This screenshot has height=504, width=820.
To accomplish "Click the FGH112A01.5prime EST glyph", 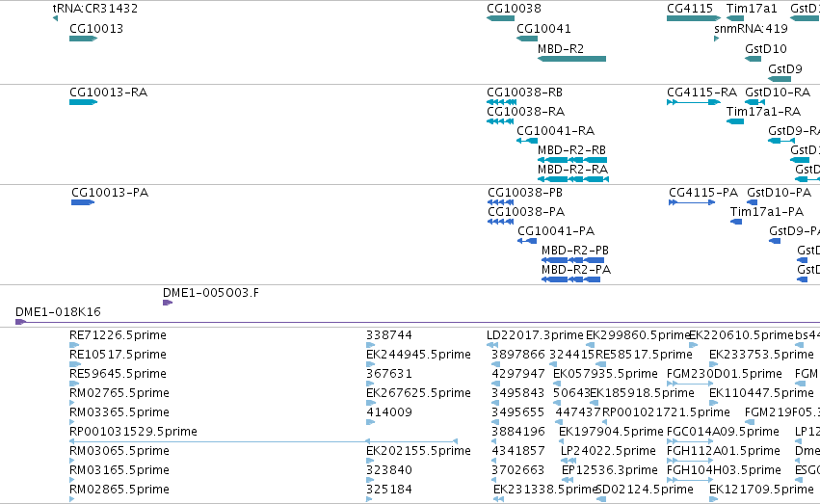I will click(x=690, y=462).
